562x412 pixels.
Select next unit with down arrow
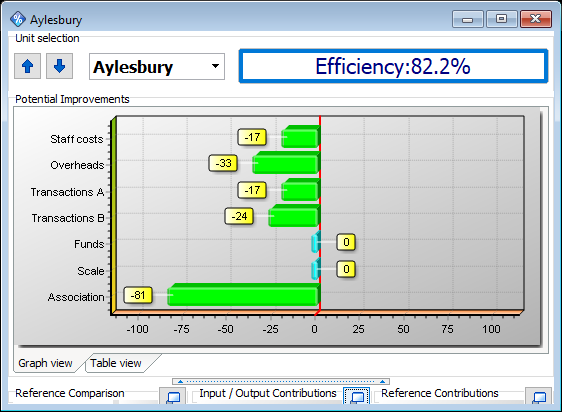(x=59, y=66)
